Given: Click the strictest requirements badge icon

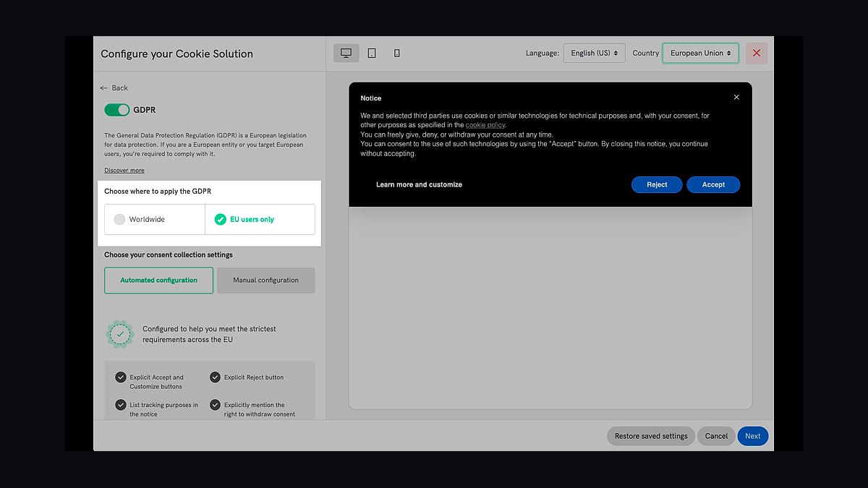Looking at the screenshot, I should tap(120, 334).
